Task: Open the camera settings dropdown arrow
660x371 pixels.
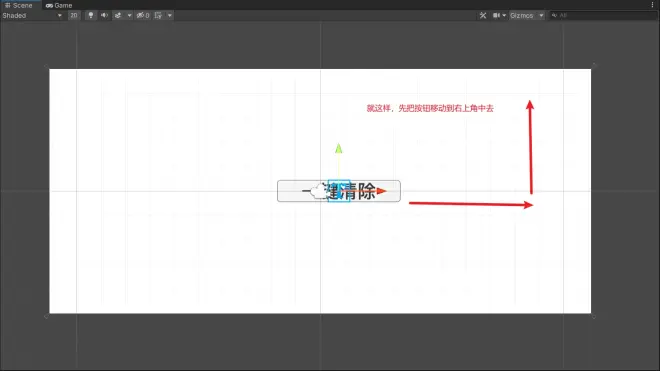Action: [x=504, y=16]
